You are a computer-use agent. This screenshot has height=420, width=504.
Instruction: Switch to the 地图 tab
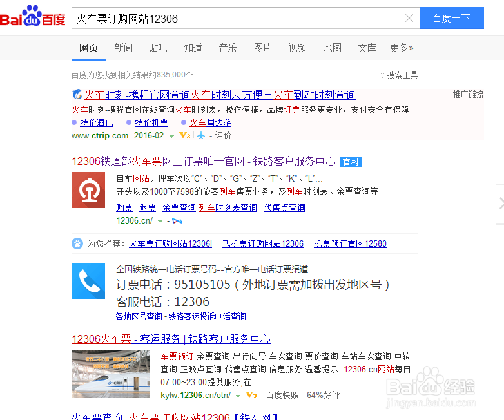tap(332, 48)
